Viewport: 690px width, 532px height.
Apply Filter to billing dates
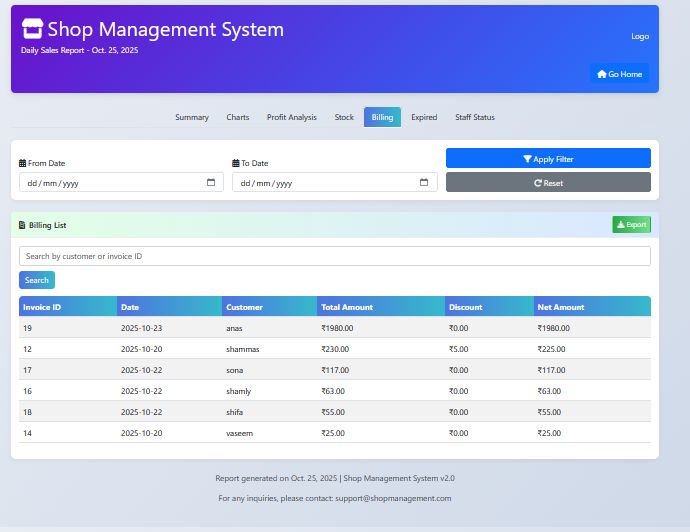548,158
